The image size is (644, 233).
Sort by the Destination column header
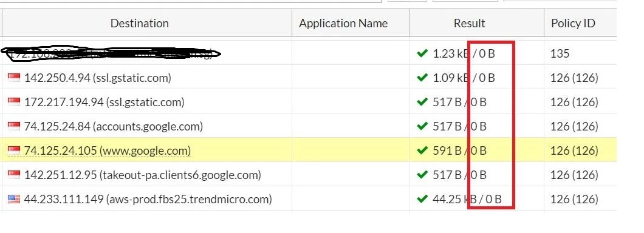coord(140,23)
